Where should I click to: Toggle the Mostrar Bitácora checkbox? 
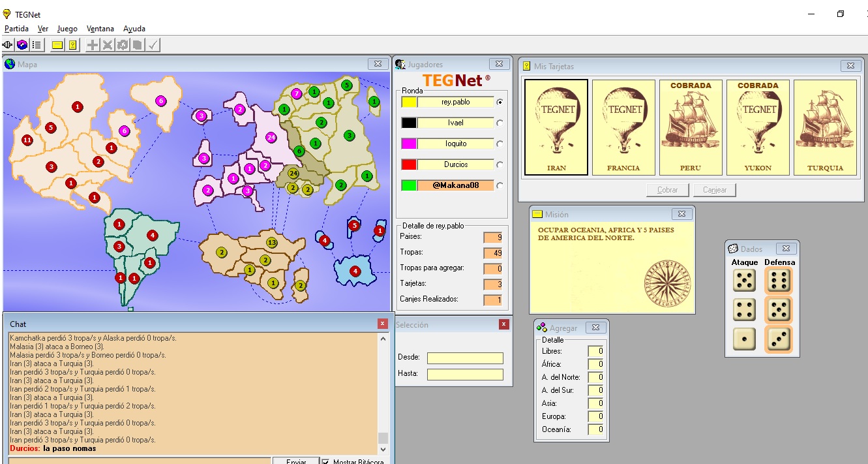[x=326, y=462]
